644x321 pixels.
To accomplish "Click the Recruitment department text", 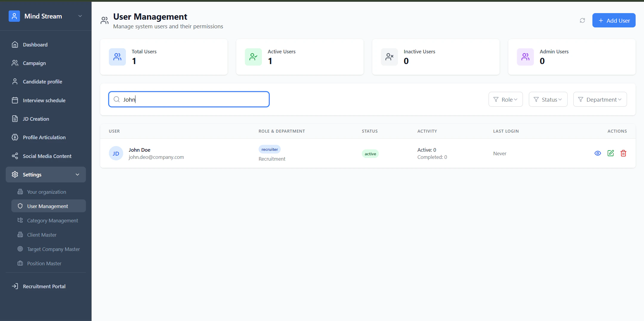I will pyautogui.click(x=272, y=159).
